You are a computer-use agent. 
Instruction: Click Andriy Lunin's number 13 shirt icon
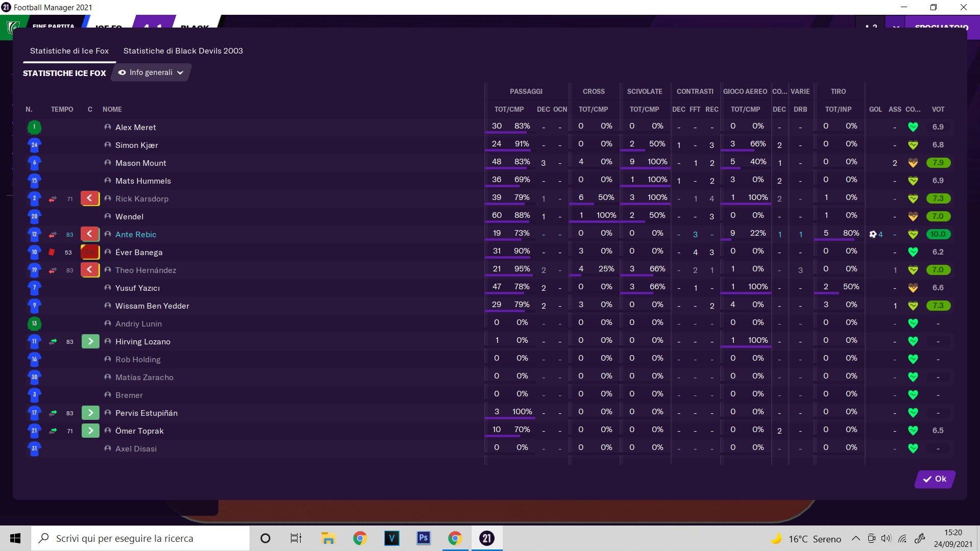click(x=34, y=323)
